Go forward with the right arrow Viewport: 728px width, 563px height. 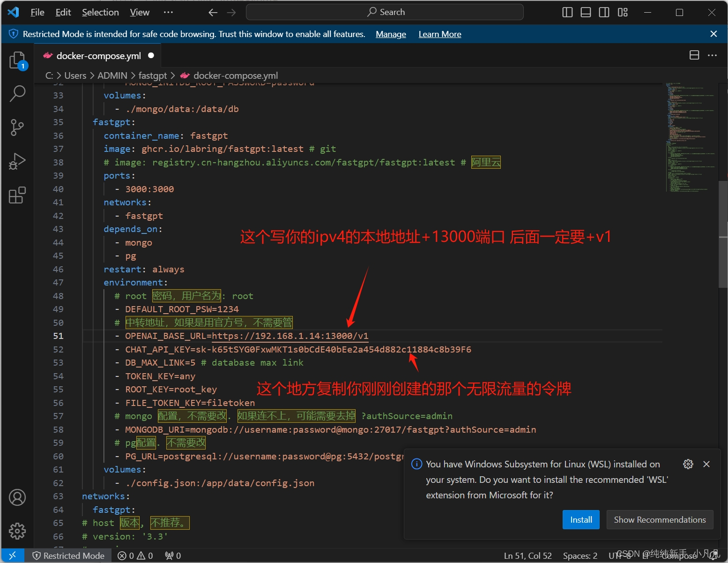point(231,12)
